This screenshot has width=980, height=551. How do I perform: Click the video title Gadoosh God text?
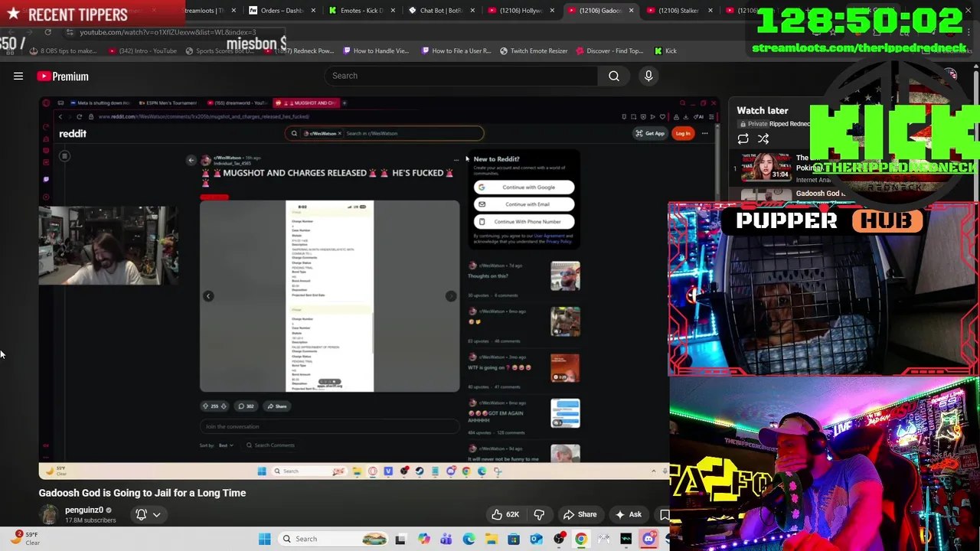[x=142, y=493]
